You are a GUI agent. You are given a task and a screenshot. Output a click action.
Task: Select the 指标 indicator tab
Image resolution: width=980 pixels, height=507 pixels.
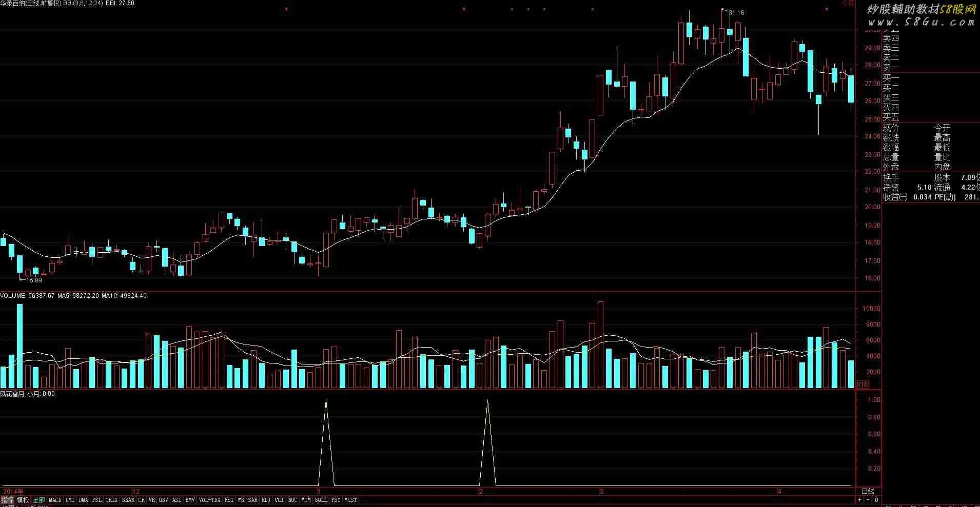(x=8, y=500)
